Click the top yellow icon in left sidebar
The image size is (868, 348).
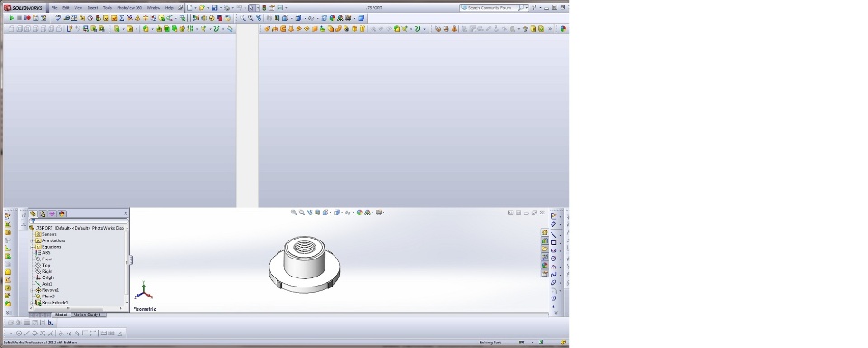[x=8, y=217]
